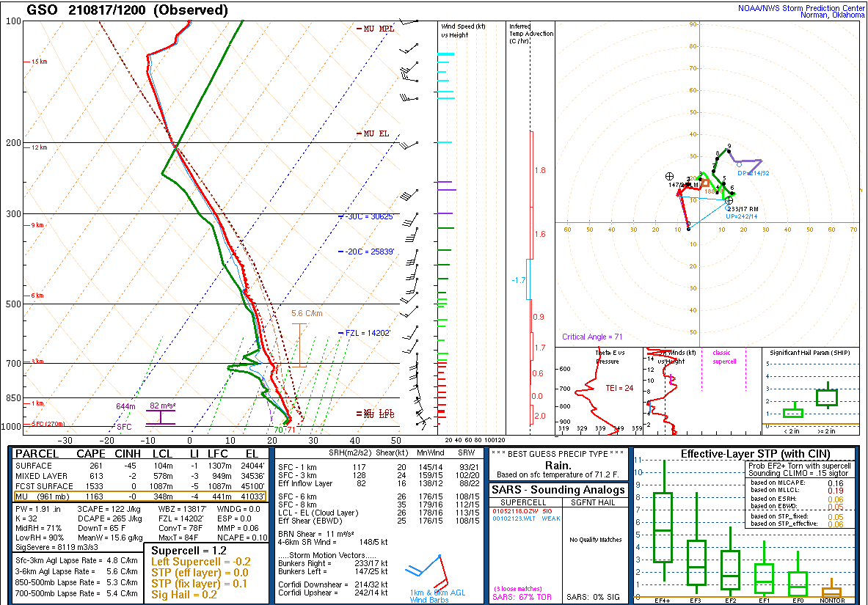The height and width of the screenshot is (605, 868).
Task: Select the FCST SURFACE parcel row
Action: click(x=138, y=486)
